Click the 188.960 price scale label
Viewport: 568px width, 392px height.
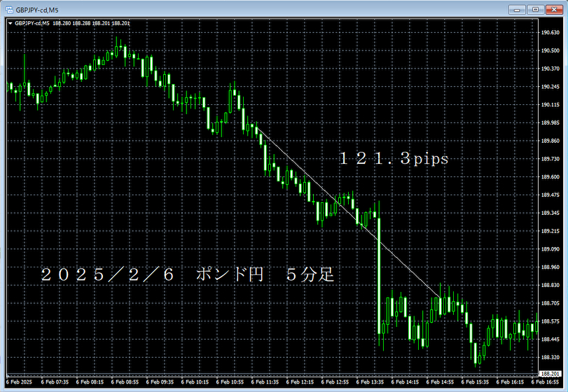(x=550, y=267)
